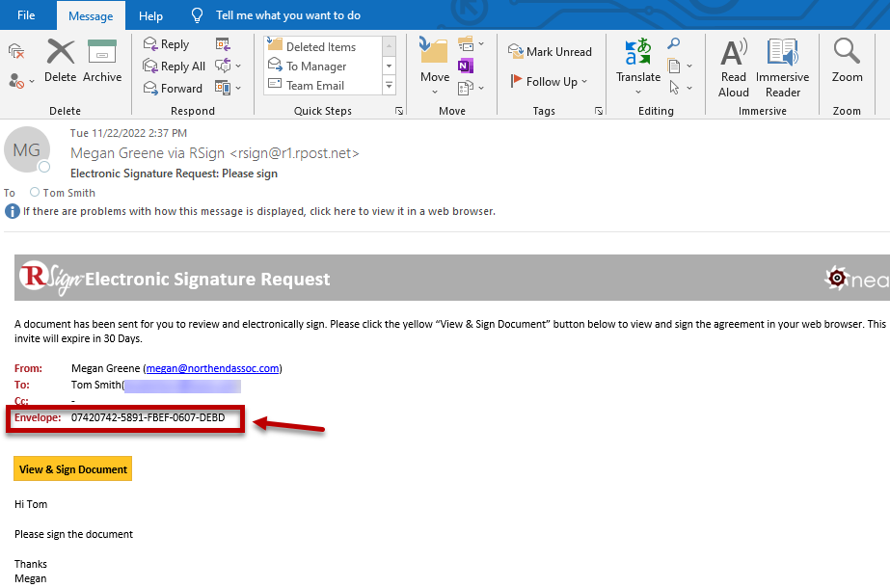Open the Zoom dialog
Image resolution: width=890 pixels, height=588 pixels.
pyautogui.click(x=847, y=62)
